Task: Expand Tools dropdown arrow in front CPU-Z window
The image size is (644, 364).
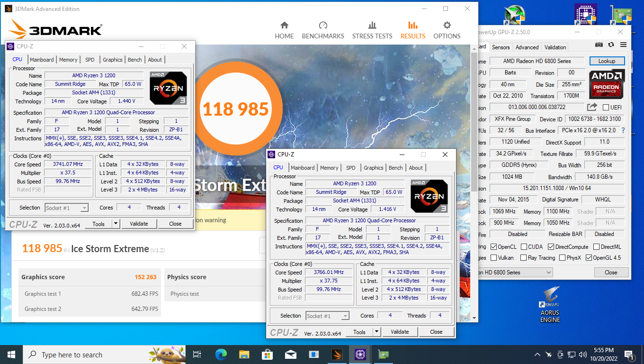Action: [x=377, y=332]
